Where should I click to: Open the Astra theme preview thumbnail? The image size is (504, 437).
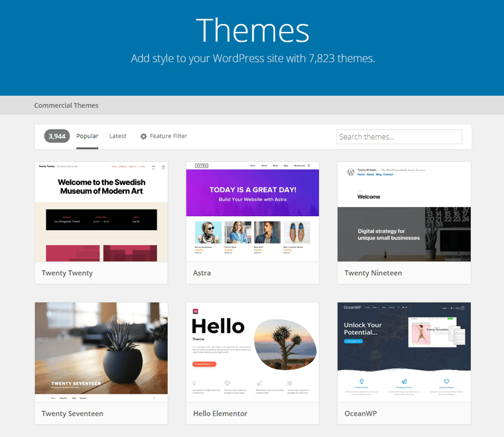253,212
